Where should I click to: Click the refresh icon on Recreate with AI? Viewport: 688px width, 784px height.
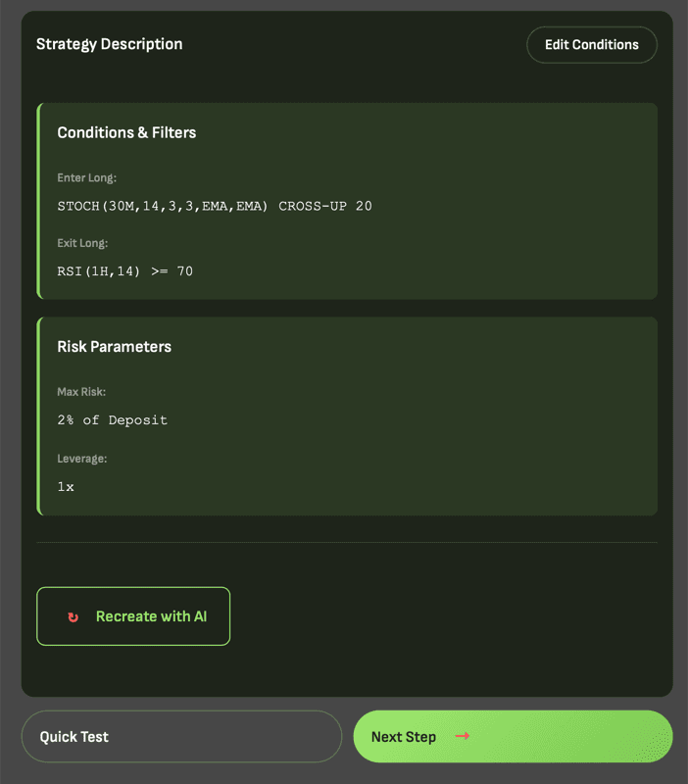pyautogui.click(x=73, y=616)
